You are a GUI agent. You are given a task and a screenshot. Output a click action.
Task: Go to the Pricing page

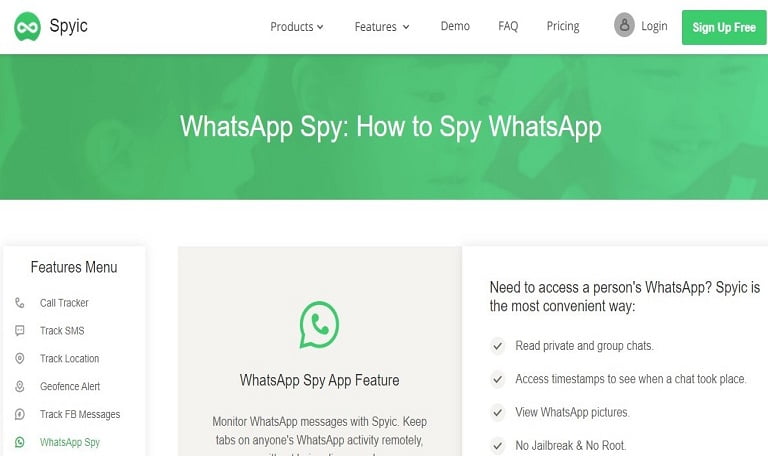(563, 26)
